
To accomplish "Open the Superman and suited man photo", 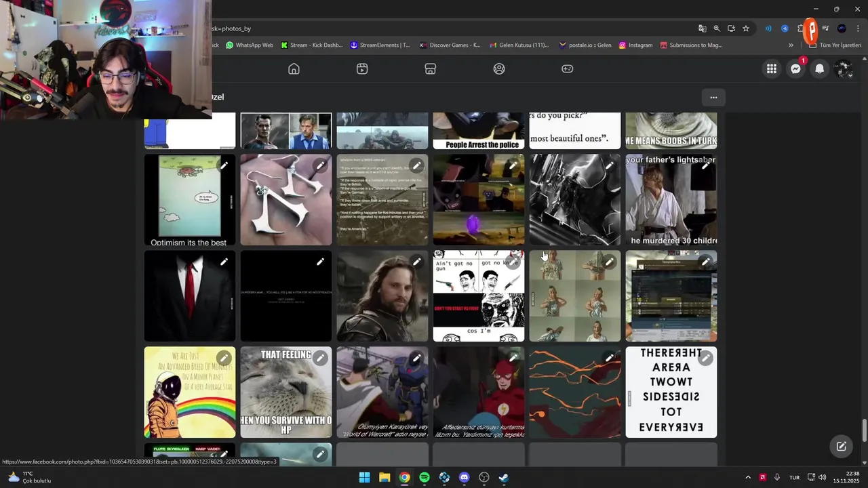I will [286, 131].
